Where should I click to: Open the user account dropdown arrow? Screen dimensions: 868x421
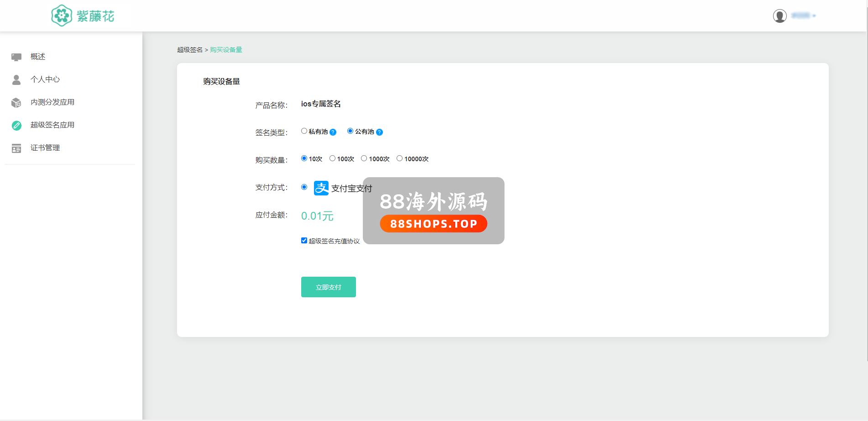pyautogui.click(x=814, y=16)
